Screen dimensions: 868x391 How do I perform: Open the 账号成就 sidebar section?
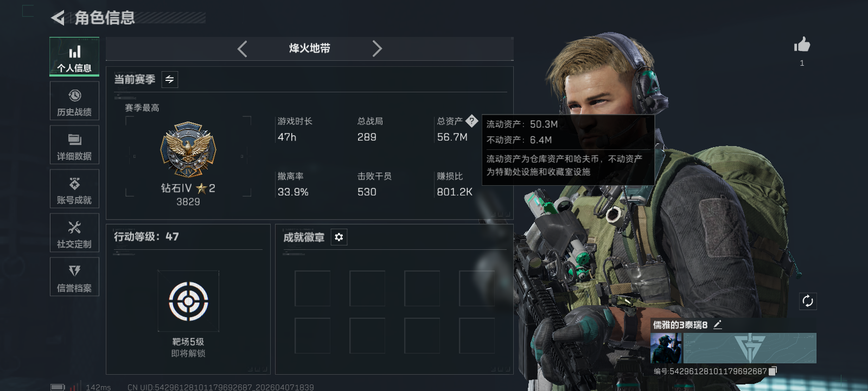point(74,189)
